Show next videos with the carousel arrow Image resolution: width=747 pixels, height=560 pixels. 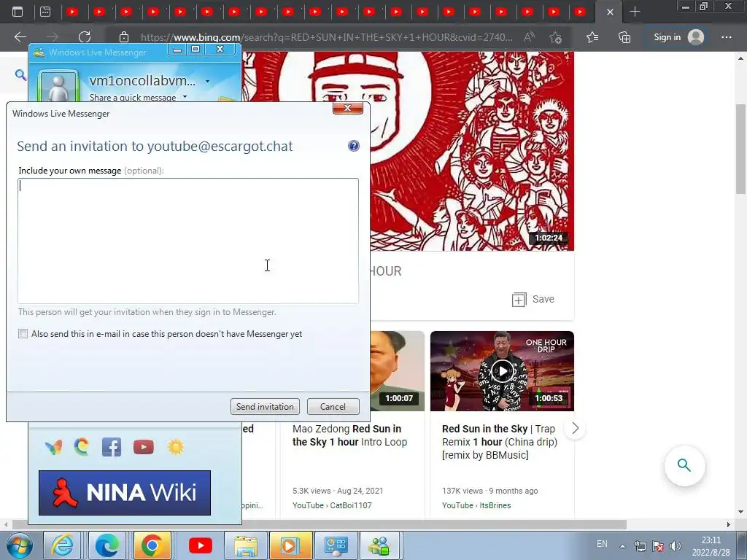pos(575,429)
